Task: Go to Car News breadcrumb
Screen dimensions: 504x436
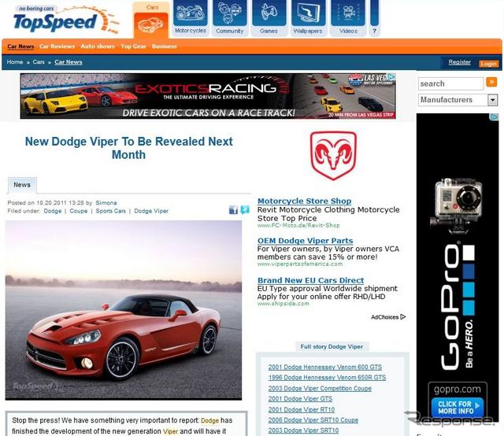Action: (x=69, y=62)
